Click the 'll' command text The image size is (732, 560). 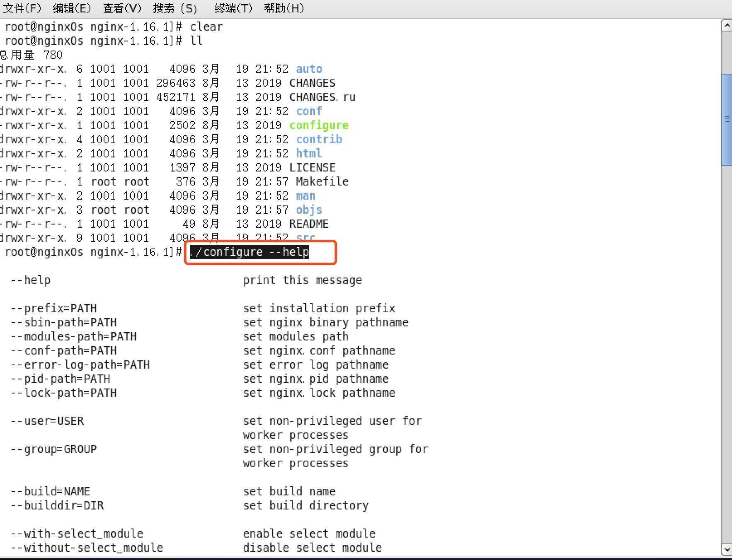coord(196,41)
